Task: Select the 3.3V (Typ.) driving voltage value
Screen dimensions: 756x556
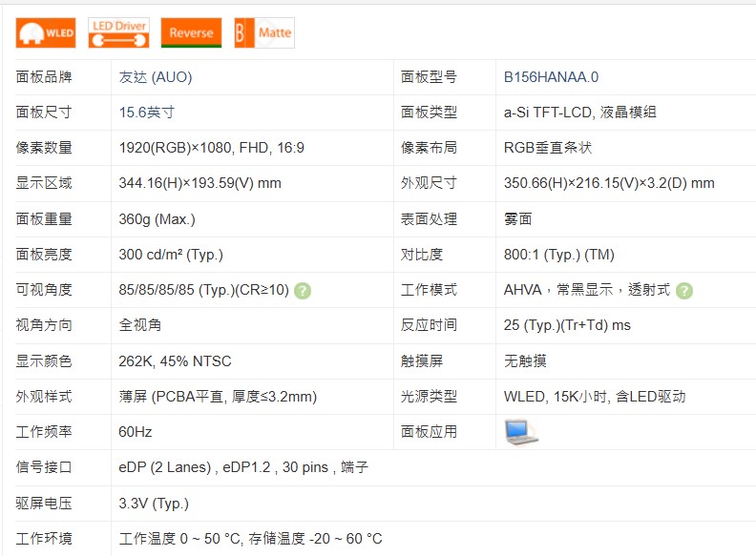Action: click(153, 503)
